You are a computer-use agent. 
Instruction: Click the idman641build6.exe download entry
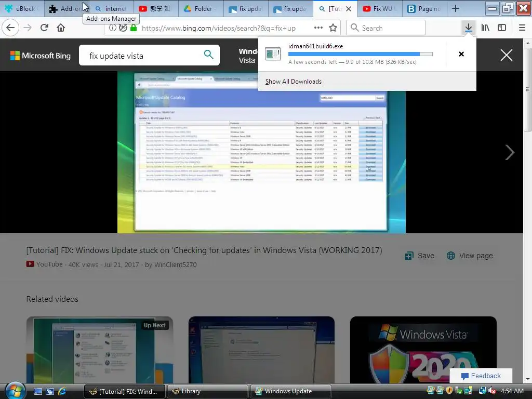[x=352, y=54]
